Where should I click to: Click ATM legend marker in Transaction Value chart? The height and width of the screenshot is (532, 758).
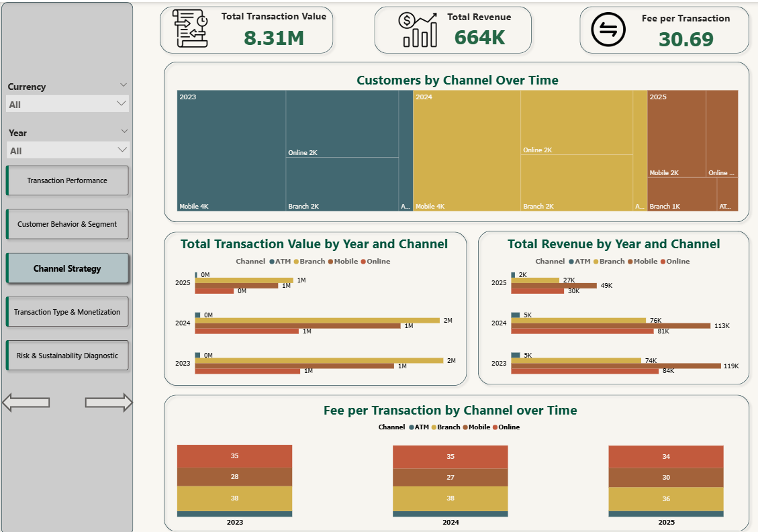(x=271, y=262)
